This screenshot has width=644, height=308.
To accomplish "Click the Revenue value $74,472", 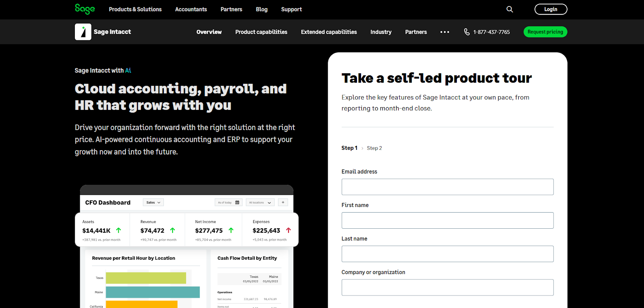I will tap(152, 231).
